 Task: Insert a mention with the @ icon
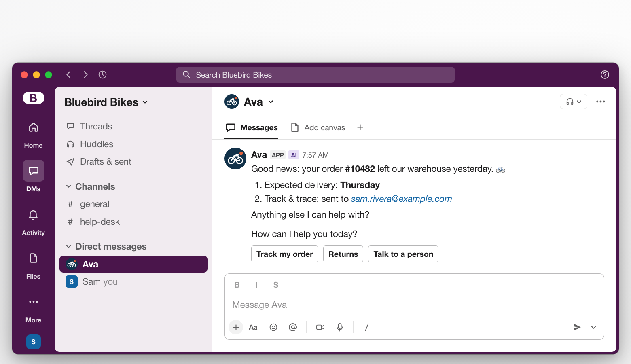[293, 327]
